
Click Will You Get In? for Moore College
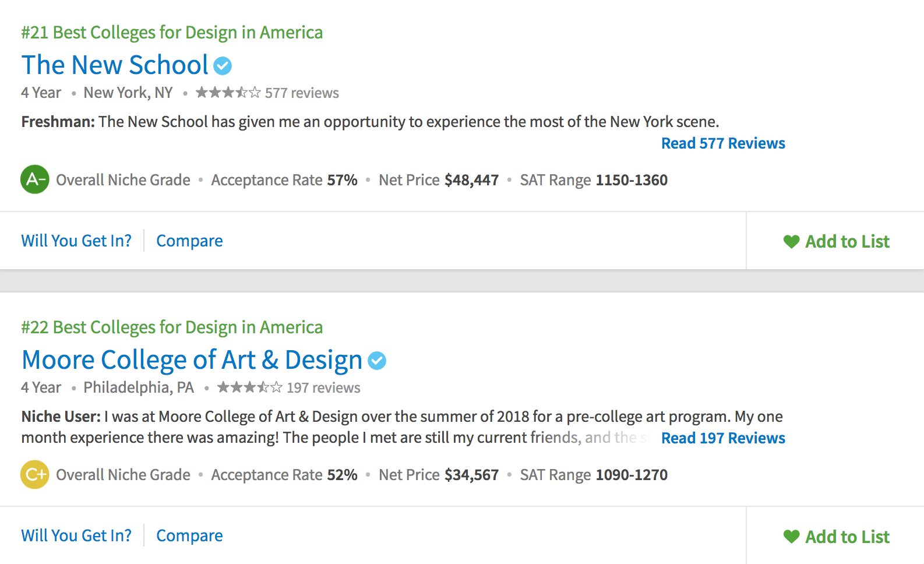pos(76,535)
